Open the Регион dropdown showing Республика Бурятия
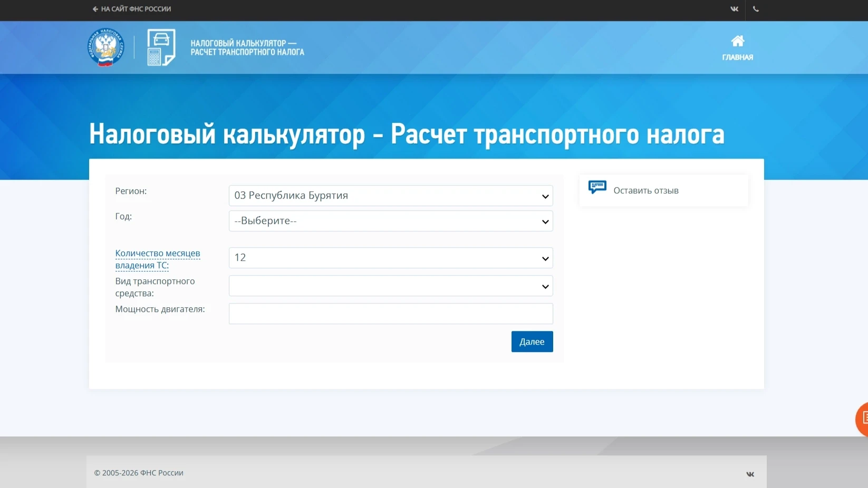868x488 pixels. tap(391, 196)
